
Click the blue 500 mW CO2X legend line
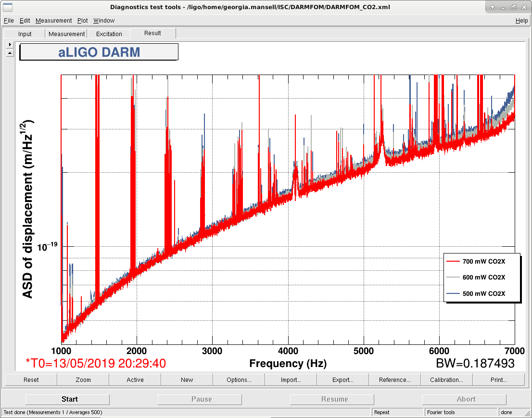[453, 293]
